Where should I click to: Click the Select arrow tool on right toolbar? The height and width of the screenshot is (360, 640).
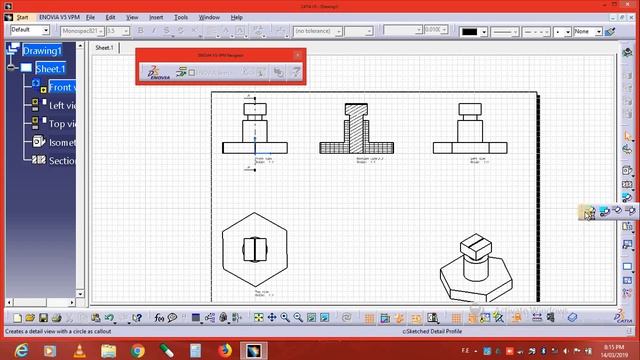click(x=627, y=136)
